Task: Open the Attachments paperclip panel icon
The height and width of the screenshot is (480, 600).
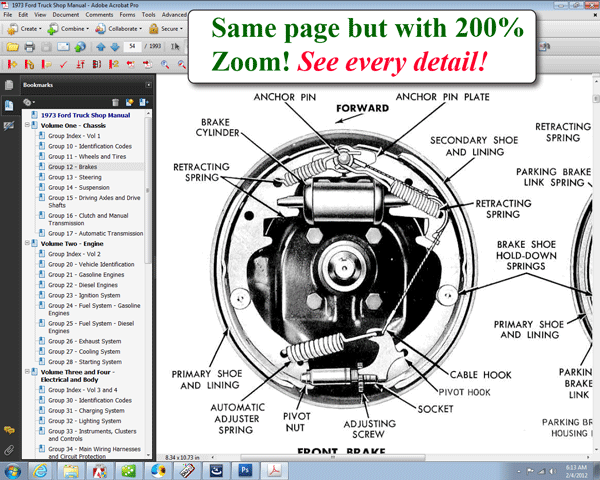Action: [9, 450]
